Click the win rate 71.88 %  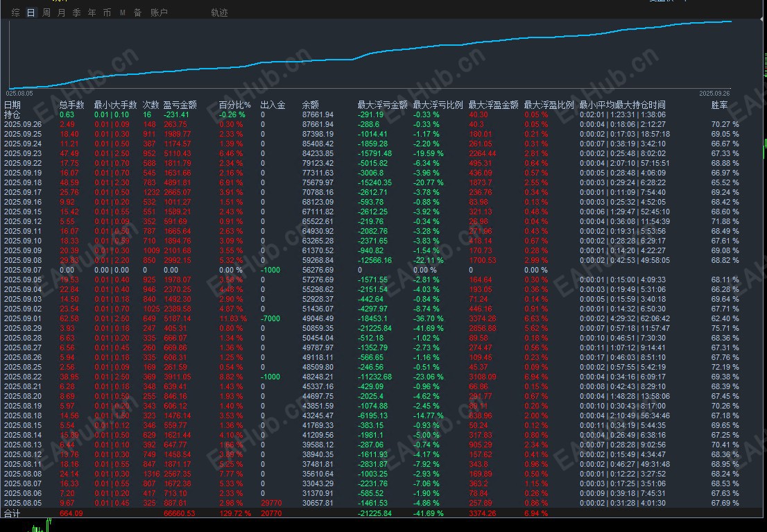[x=725, y=221]
